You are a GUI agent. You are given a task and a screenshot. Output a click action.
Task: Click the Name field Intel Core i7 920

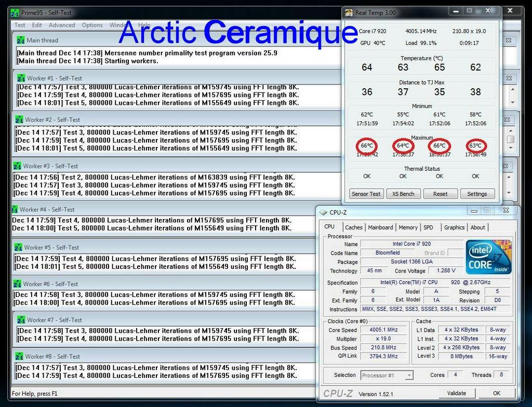pos(411,244)
